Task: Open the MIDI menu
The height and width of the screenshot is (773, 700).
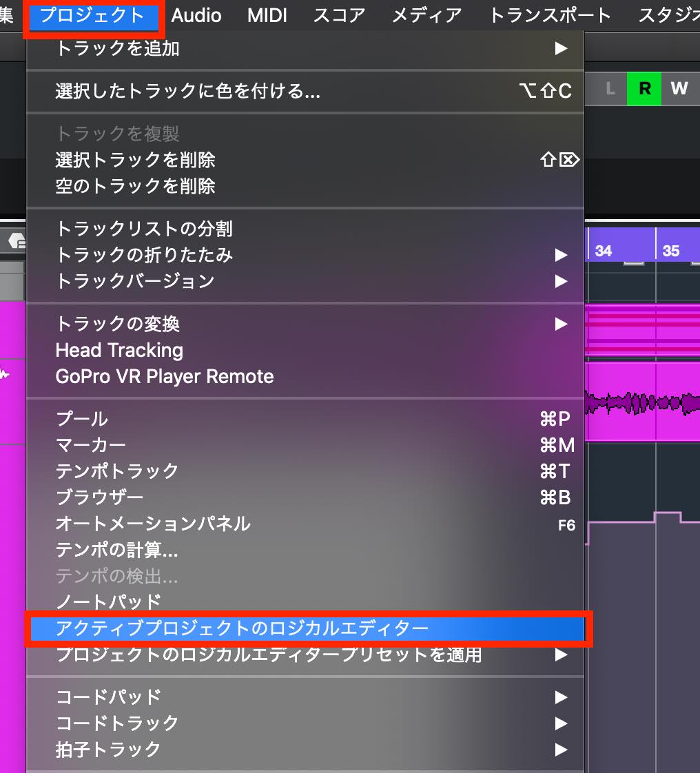Action: pos(267,15)
